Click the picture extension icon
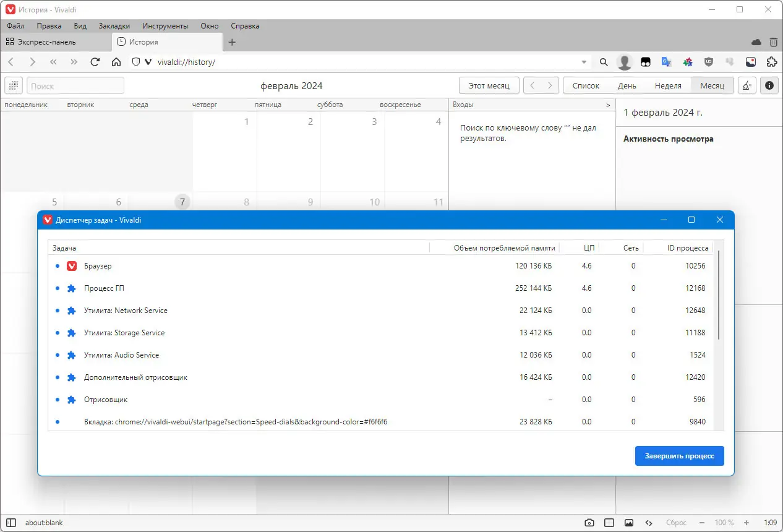This screenshot has height=532, width=783. tap(751, 62)
